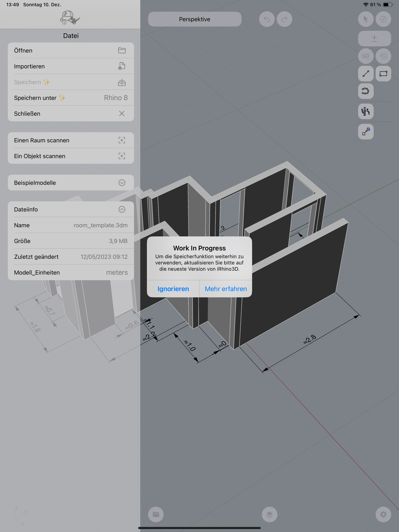The height and width of the screenshot is (532, 399).
Task: Collapse the Dateiinfo section
Action: 122,209
